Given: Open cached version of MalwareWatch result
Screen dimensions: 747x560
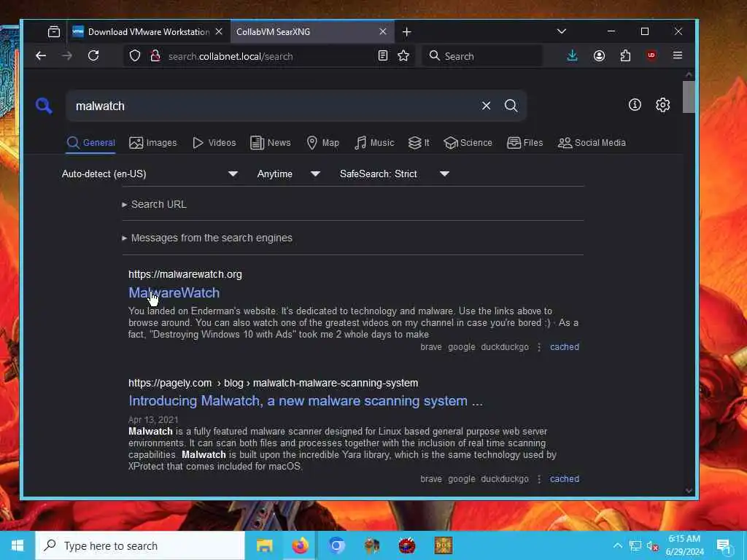Looking at the screenshot, I should tap(565, 347).
